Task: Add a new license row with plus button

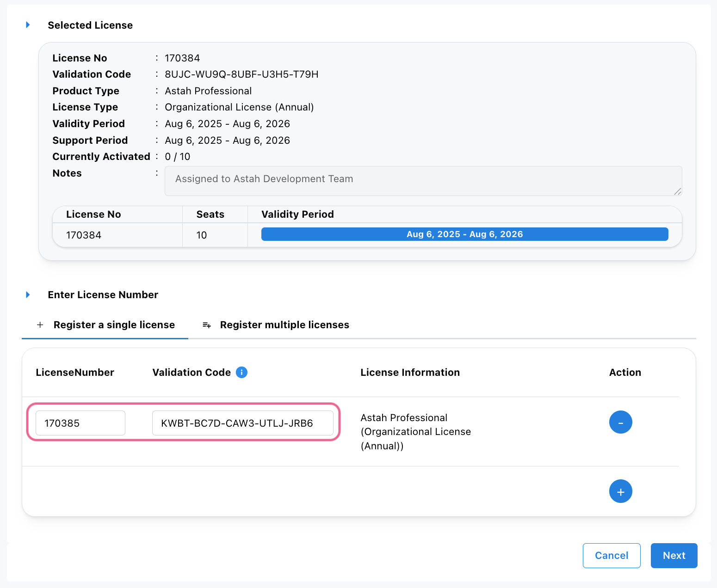Action: (620, 491)
